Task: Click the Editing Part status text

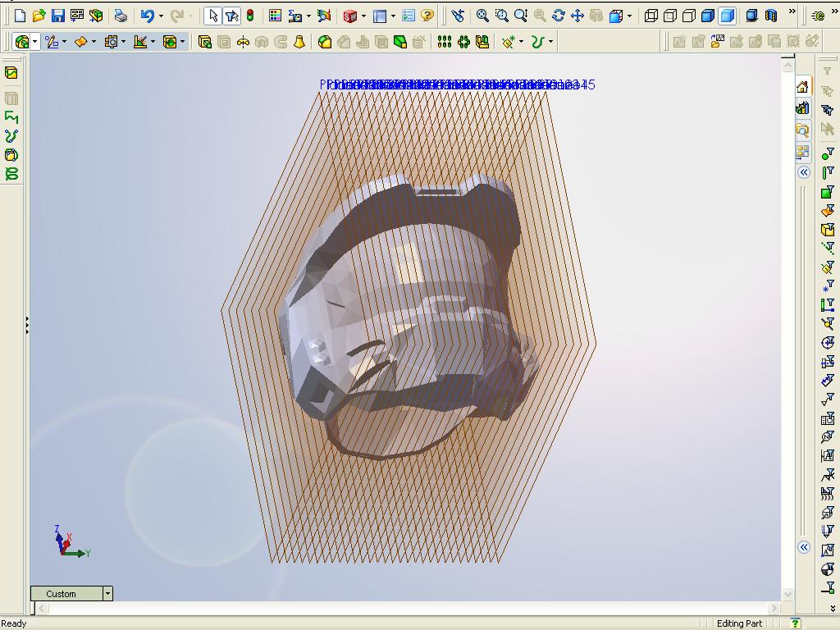Action: pyautogui.click(x=739, y=623)
